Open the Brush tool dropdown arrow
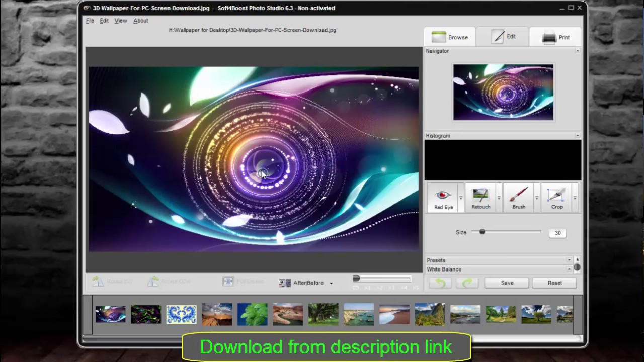The image size is (644, 362). click(537, 198)
